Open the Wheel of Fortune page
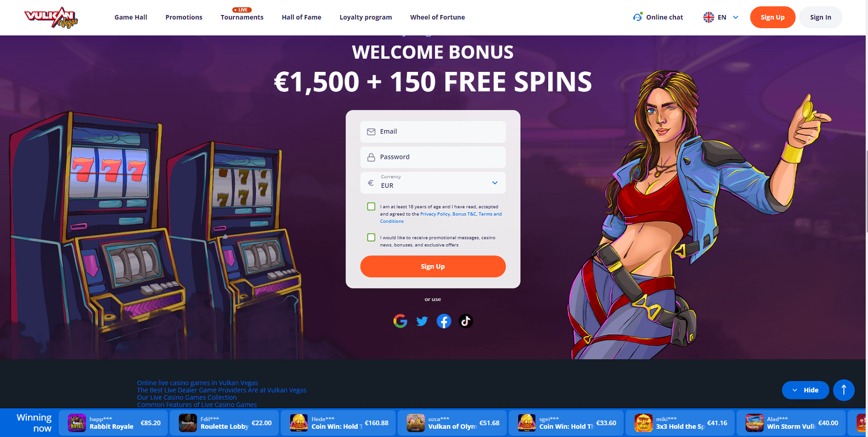 point(437,17)
